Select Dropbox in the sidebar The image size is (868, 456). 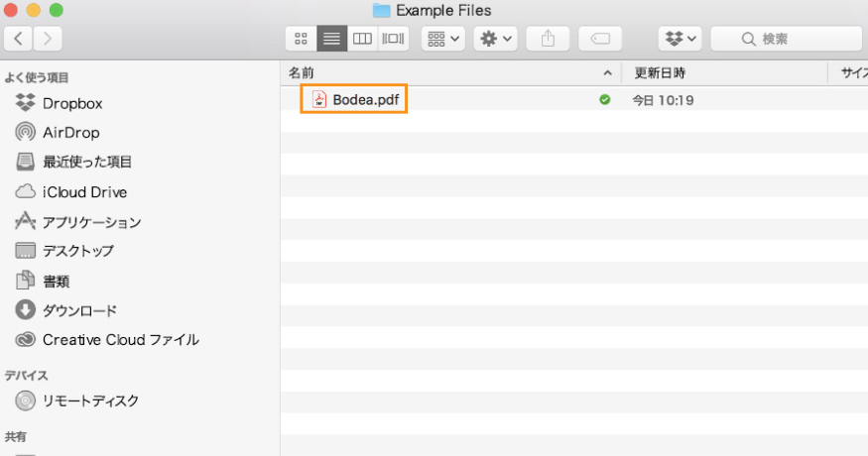pos(71,103)
